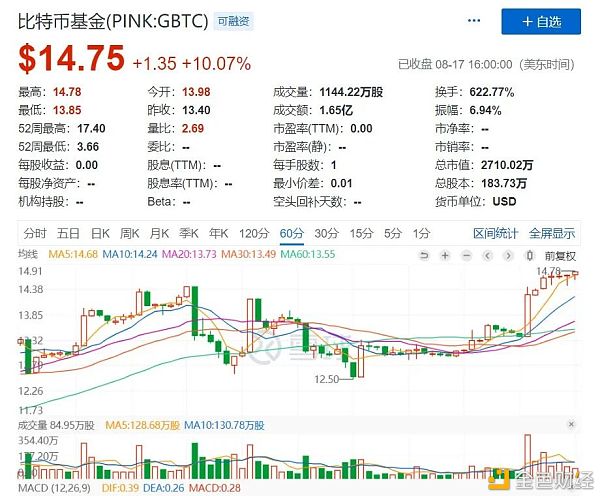Click the MA30:13.49 legend label
Viewport: 600px width, 496px height.
248,254
